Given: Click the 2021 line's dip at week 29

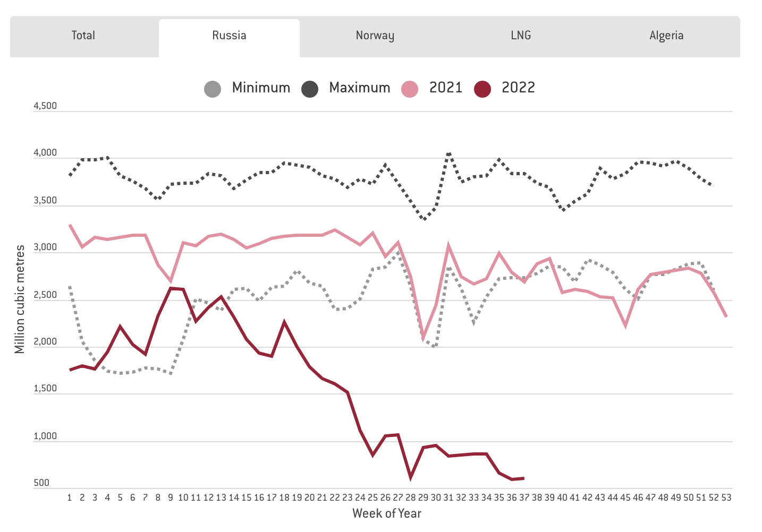Looking at the screenshot, I should (424, 337).
